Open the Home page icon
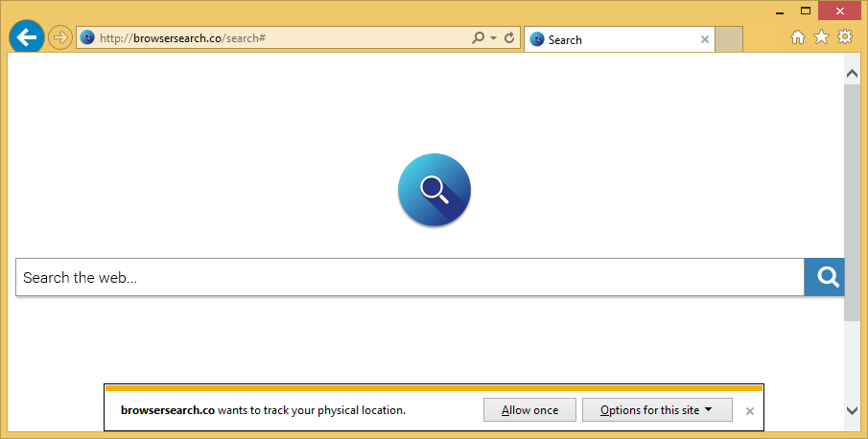Image resolution: width=868 pixels, height=439 pixels. (x=797, y=37)
